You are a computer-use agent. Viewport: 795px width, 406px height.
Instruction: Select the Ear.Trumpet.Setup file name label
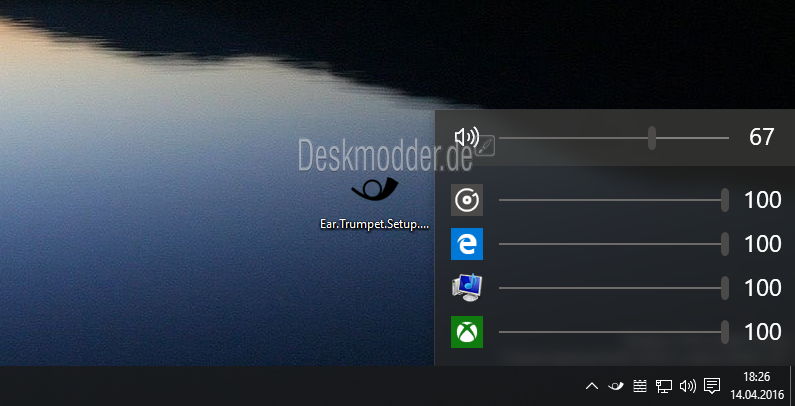tap(375, 224)
